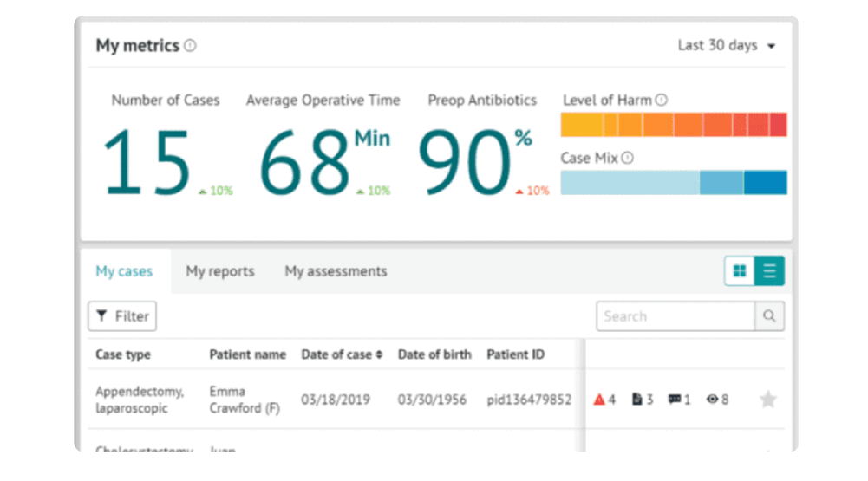Image resolution: width=868 pixels, height=481 pixels.
Task: Open the red alert triangle for Emma Crawford
Action: click(x=599, y=399)
